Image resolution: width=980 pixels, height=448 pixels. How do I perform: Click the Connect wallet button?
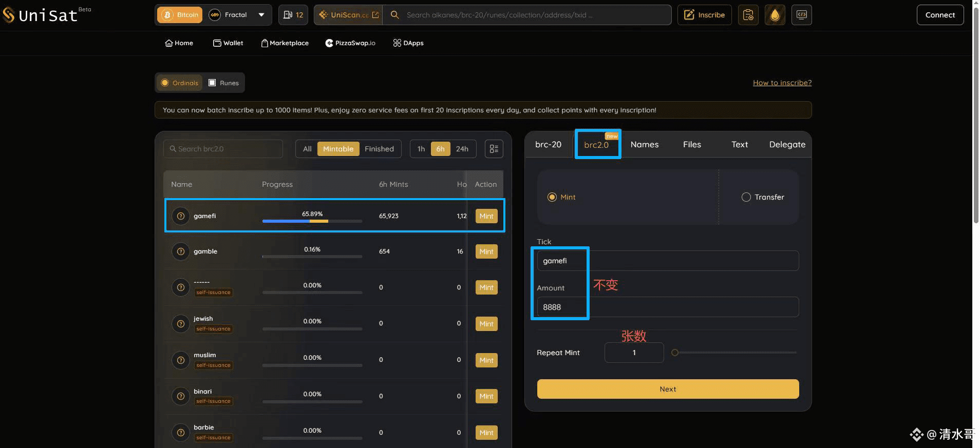940,15
